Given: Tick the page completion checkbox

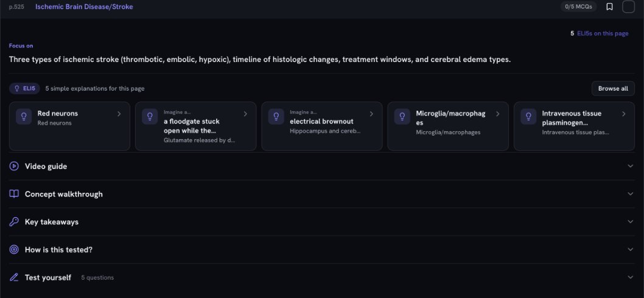Looking at the screenshot, I should 628,7.
